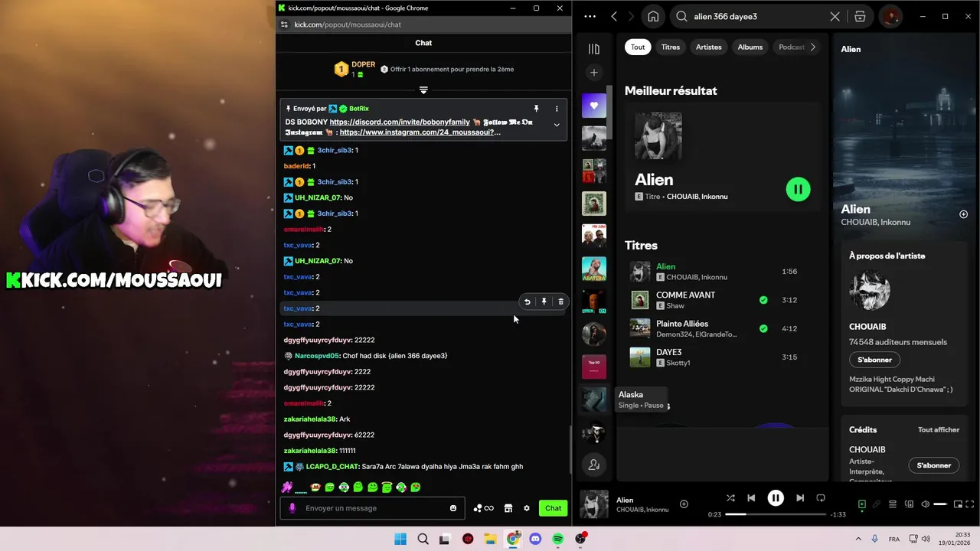Mute Spotify with the speaker icon
Viewport: 980px width, 551px height.
click(925, 504)
